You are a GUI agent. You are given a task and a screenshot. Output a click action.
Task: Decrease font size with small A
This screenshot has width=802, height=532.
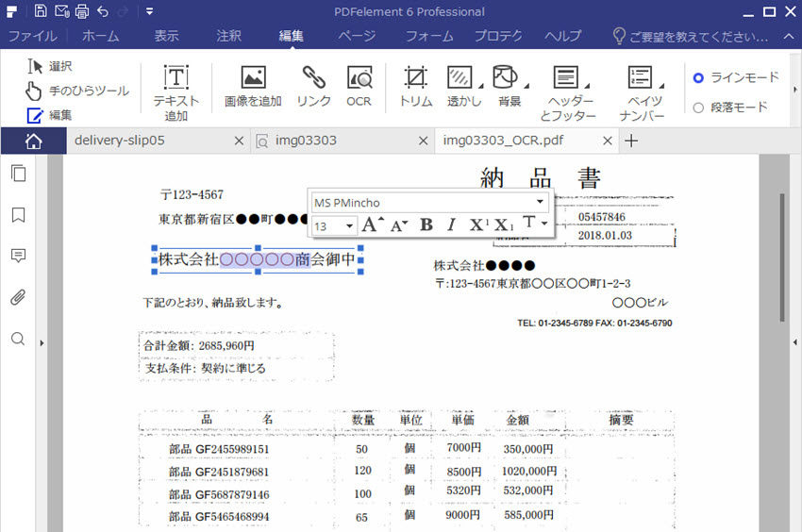399,225
